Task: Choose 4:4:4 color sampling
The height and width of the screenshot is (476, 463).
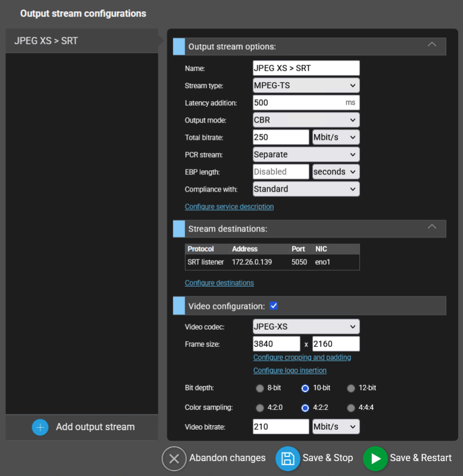Action: 351,408
